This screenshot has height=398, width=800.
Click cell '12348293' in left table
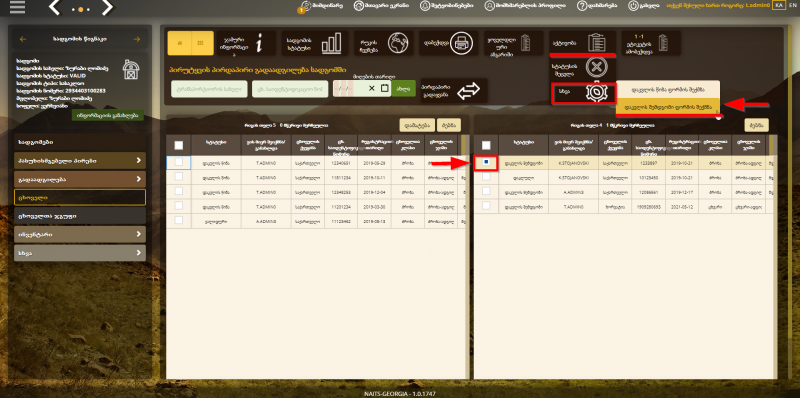coord(341,191)
